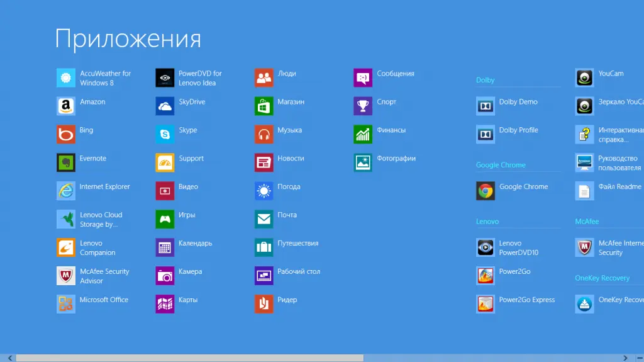The image size is (644, 362).
Task: Open Dolby Profile icon
Action: 486,135
